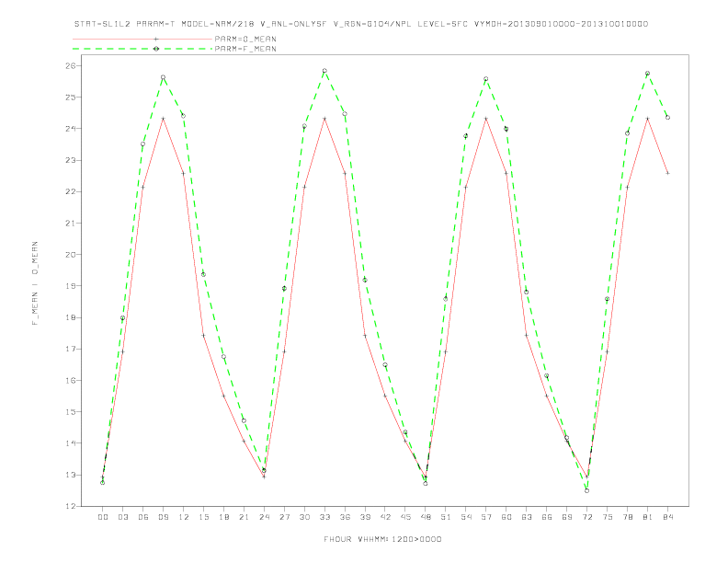The width and height of the screenshot is (728, 563).
Task: Click y-axis tick label 26
Action: [x=71, y=65]
